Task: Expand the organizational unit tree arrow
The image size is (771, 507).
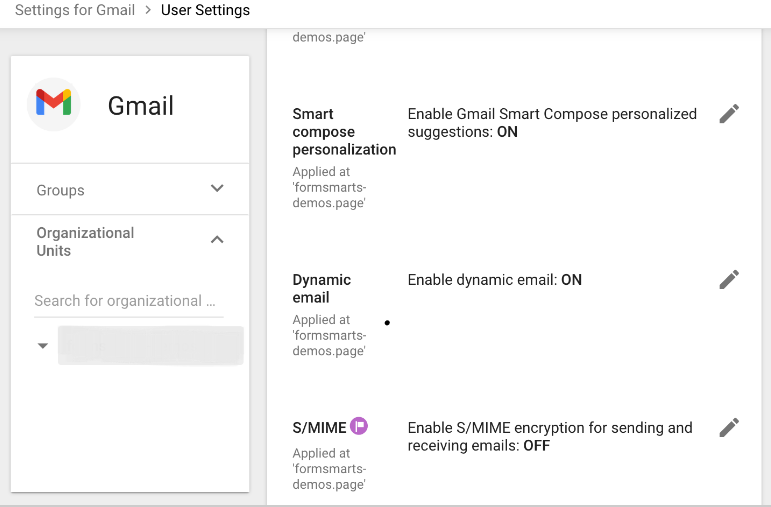Action: [x=43, y=346]
